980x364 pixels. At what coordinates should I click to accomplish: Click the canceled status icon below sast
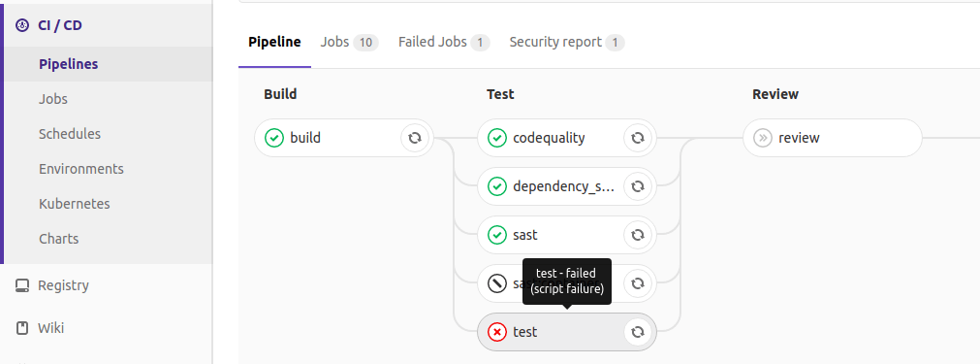click(497, 283)
